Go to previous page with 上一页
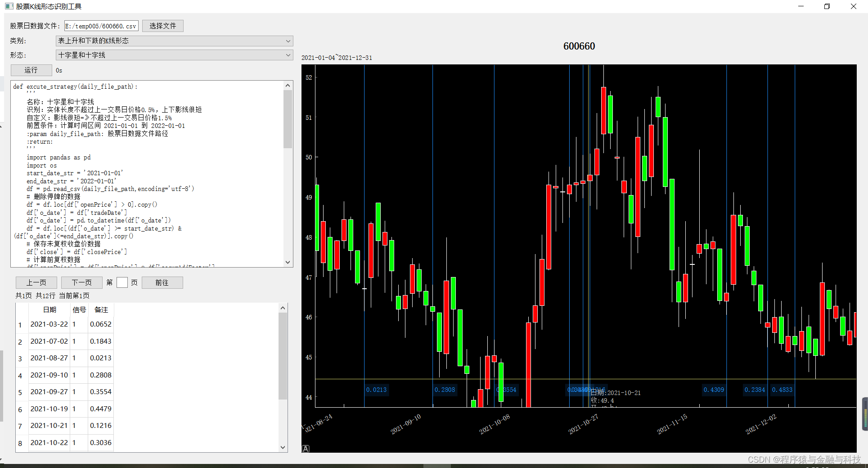 [36, 282]
